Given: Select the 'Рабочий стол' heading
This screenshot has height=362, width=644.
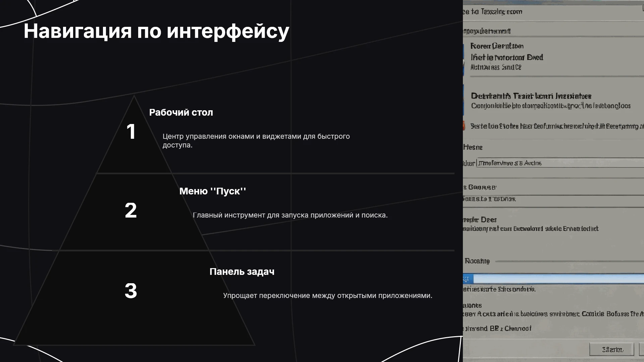Looking at the screenshot, I should [x=181, y=113].
